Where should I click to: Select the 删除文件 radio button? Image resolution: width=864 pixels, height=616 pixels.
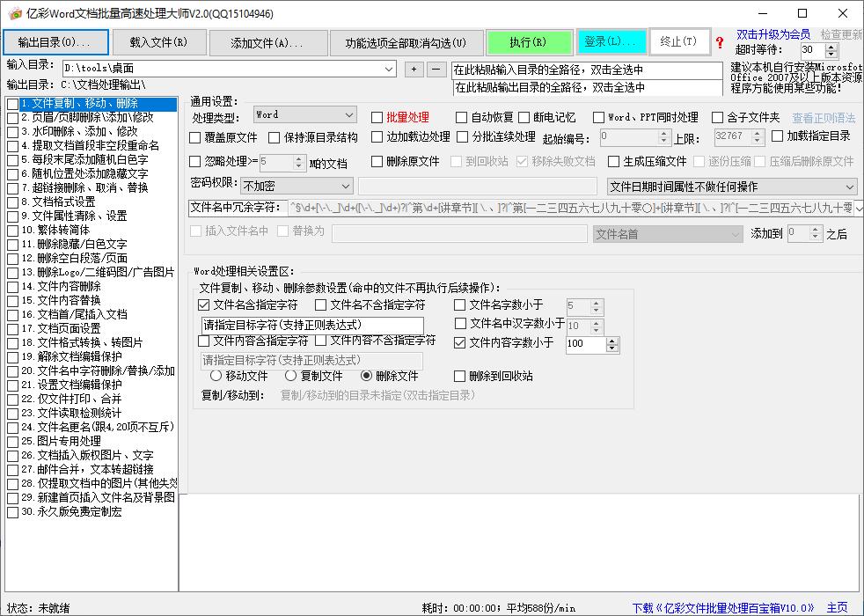(x=366, y=376)
